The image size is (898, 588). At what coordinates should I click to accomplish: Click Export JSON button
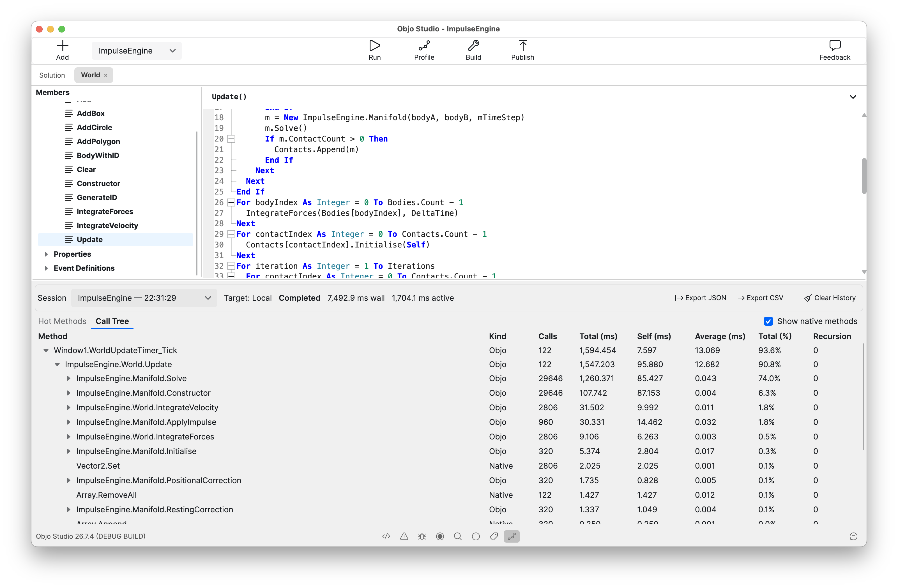tap(700, 298)
